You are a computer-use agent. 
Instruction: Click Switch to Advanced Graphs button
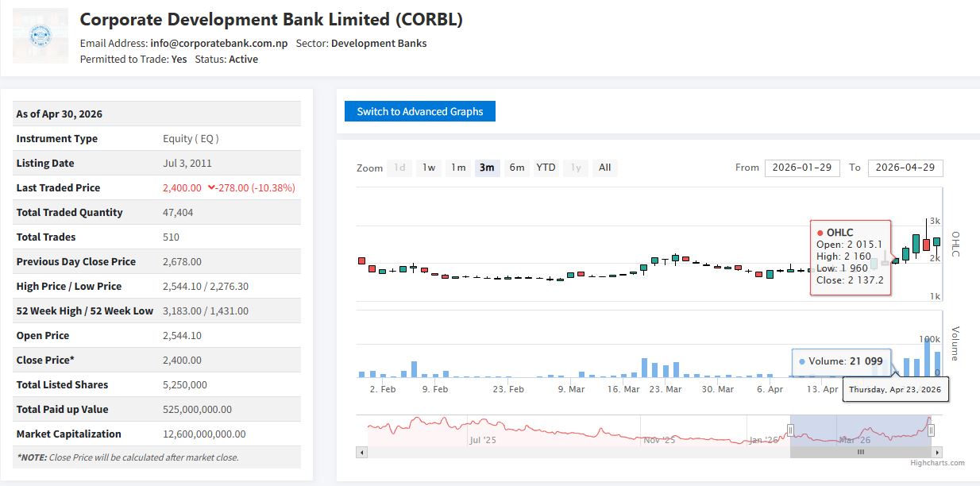[x=419, y=111]
